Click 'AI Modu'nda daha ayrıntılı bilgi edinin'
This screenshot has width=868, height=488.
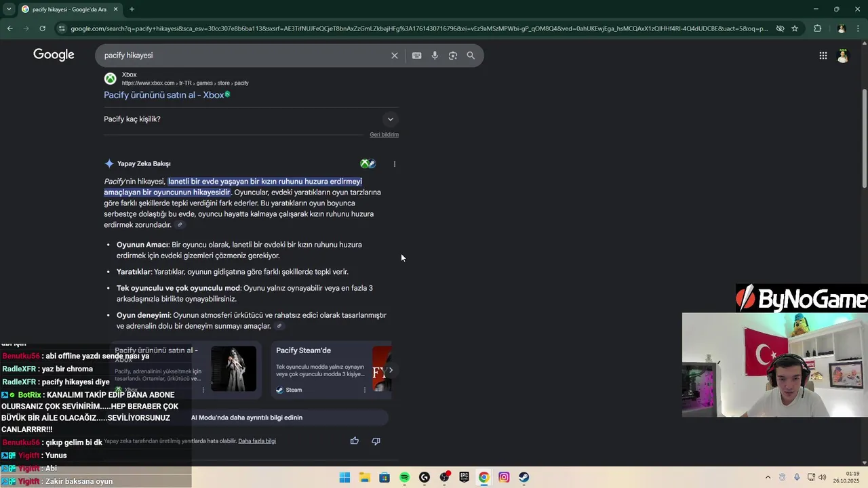(247, 418)
